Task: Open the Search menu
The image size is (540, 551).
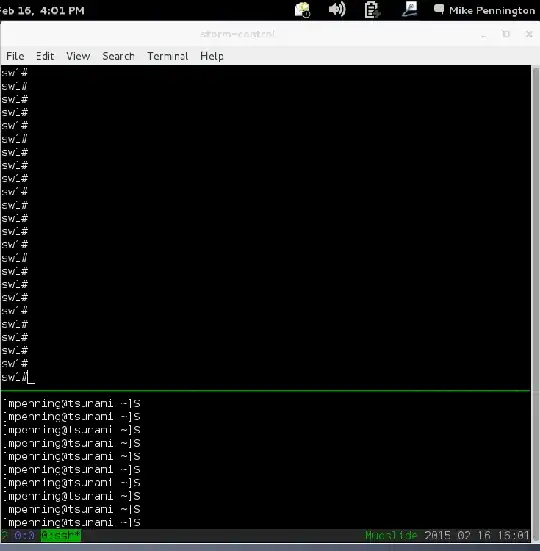Action: pos(118,56)
